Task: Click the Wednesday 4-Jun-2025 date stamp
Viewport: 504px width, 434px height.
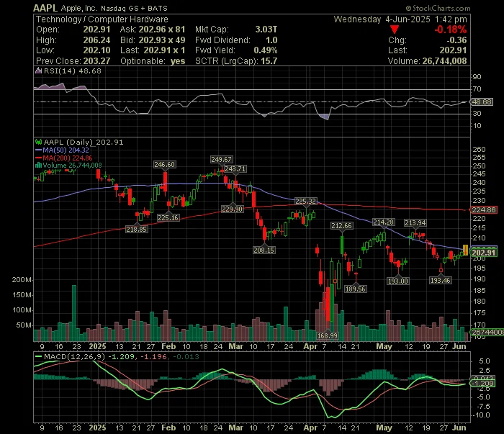Action: click(x=382, y=19)
